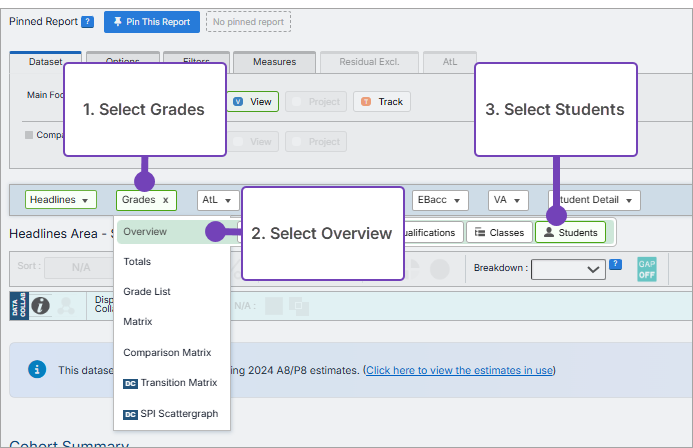
Task: Click the Students button with person icon
Action: click(570, 233)
